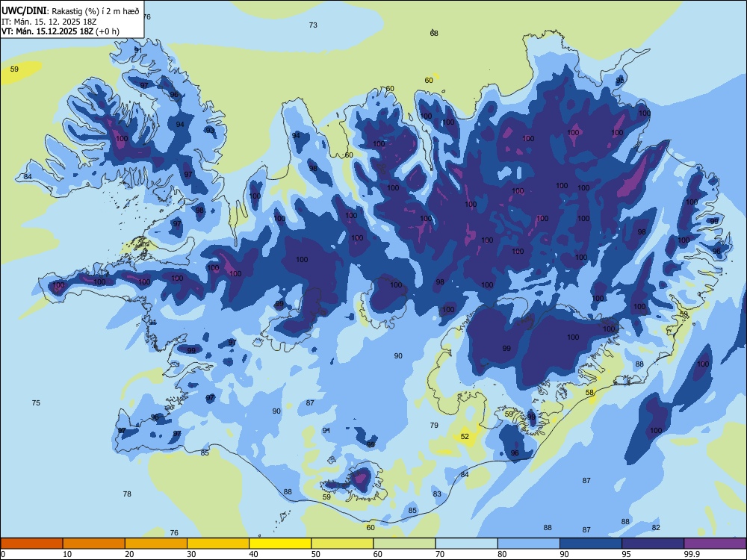Screen dimensions: 747x560
Task: Click the bold 'VT: Mán. 15.12.2025 18Z' line
Action: [48, 31]
